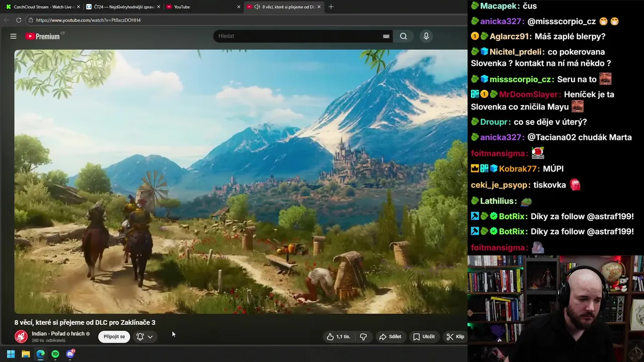Click 280 tis. odběratelů subscriber count

[x=48, y=341]
